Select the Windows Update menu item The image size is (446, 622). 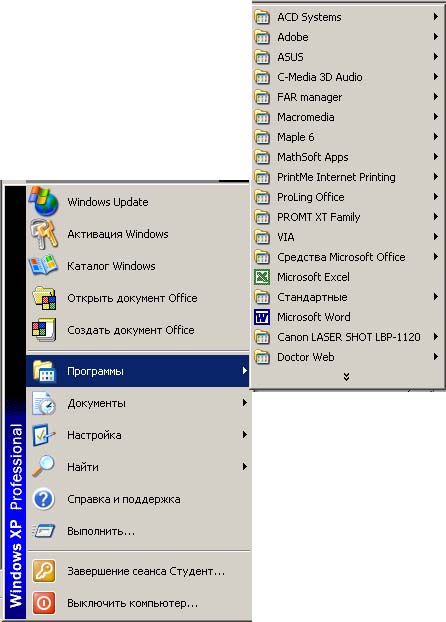138,202
